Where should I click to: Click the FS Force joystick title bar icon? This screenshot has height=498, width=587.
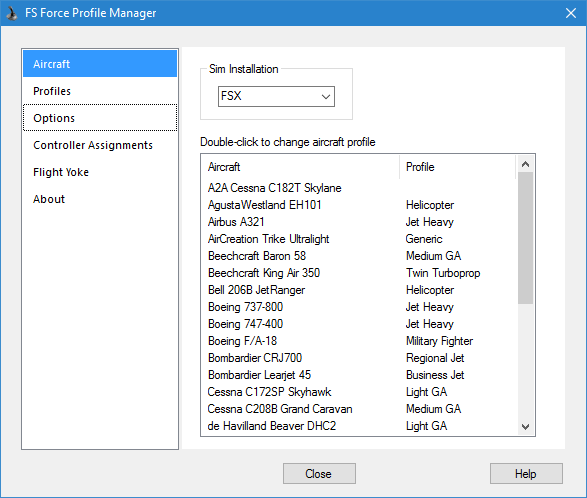click(12, 13)
